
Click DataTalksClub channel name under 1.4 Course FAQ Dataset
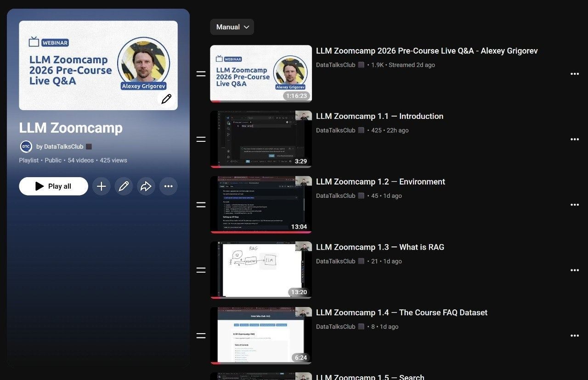click(x=336, y=327)
